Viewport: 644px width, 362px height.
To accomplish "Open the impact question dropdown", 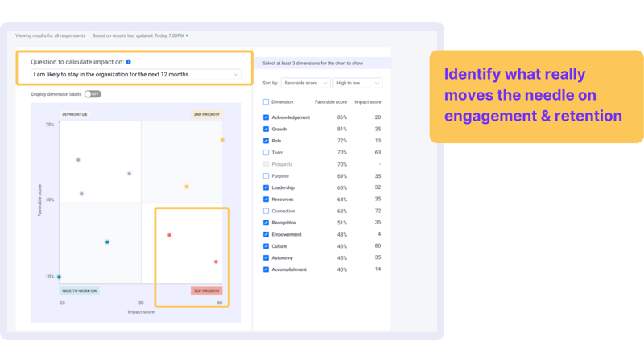I will (x=136, y=75).
